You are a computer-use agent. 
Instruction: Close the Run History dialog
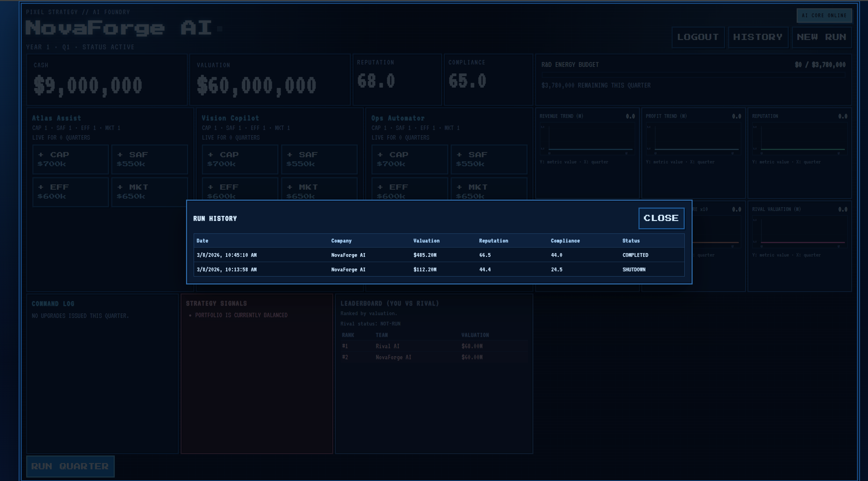(661, 218)
